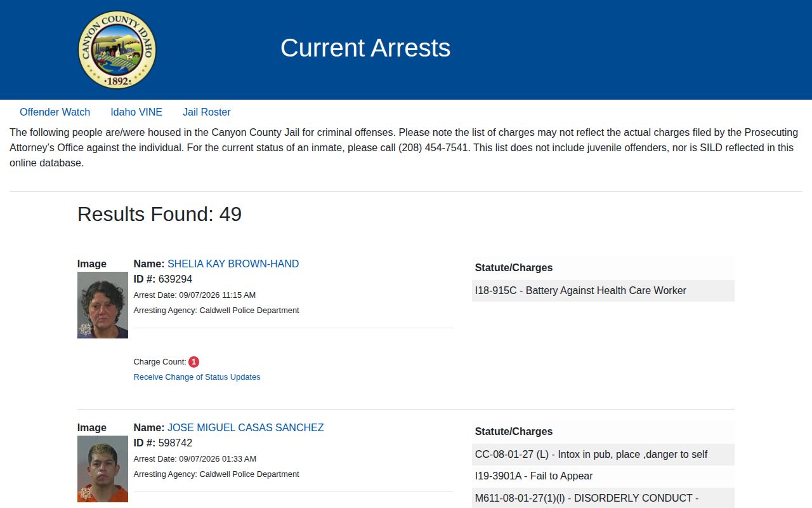View mugshot of Shelia Kay Brown-Hand

pos(103,305)
